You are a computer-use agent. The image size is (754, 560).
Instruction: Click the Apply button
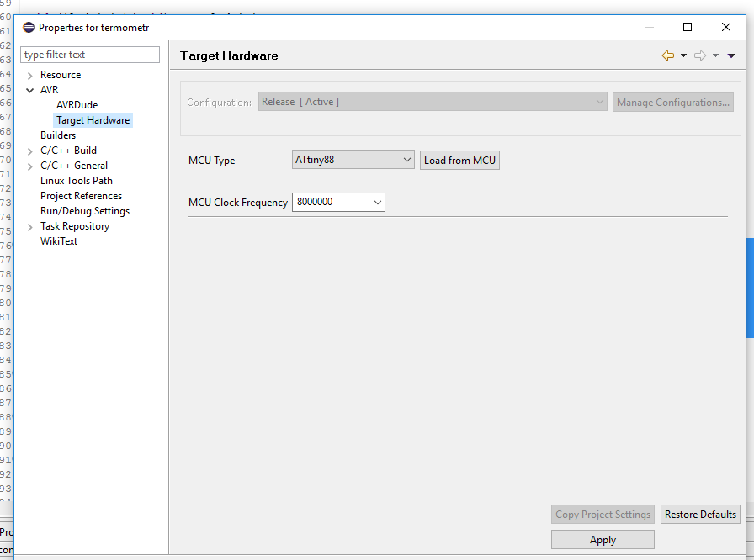point(603,540)
